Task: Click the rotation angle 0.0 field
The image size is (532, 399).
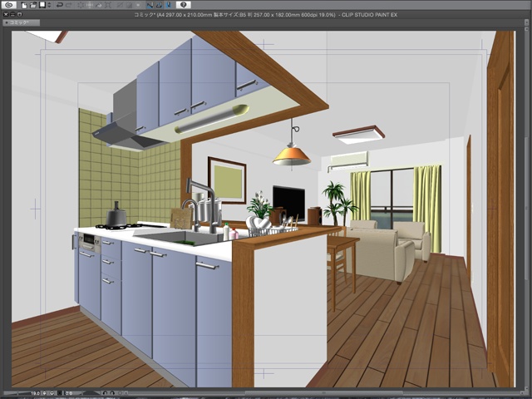Action: [x=69, y=393]
